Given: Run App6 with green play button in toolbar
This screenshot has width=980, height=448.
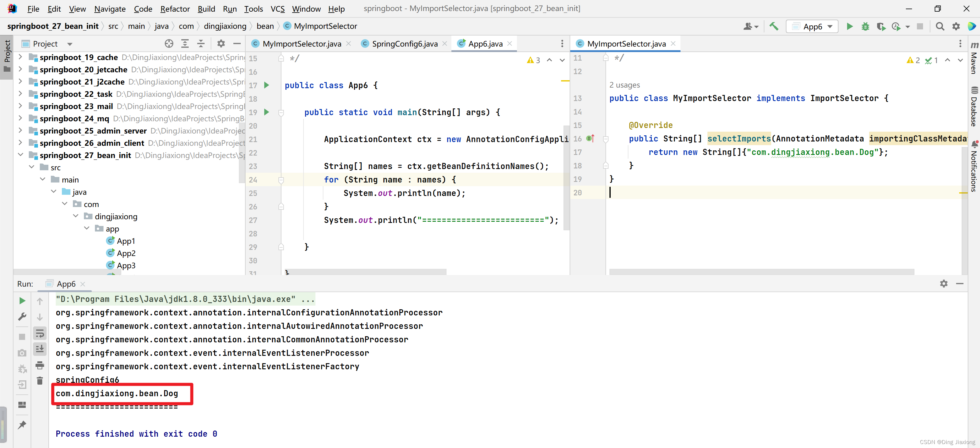Looking at the screenshot, I should coord(849,26).
